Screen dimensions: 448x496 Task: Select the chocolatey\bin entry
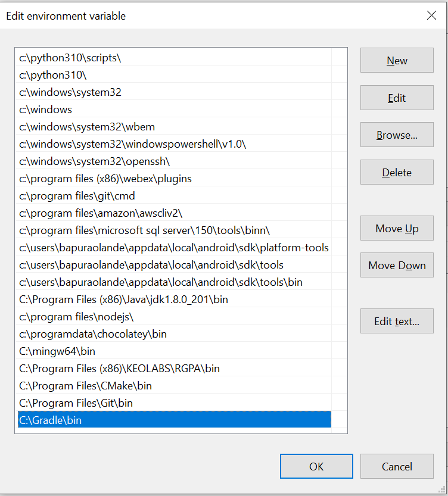click(175, 334)
